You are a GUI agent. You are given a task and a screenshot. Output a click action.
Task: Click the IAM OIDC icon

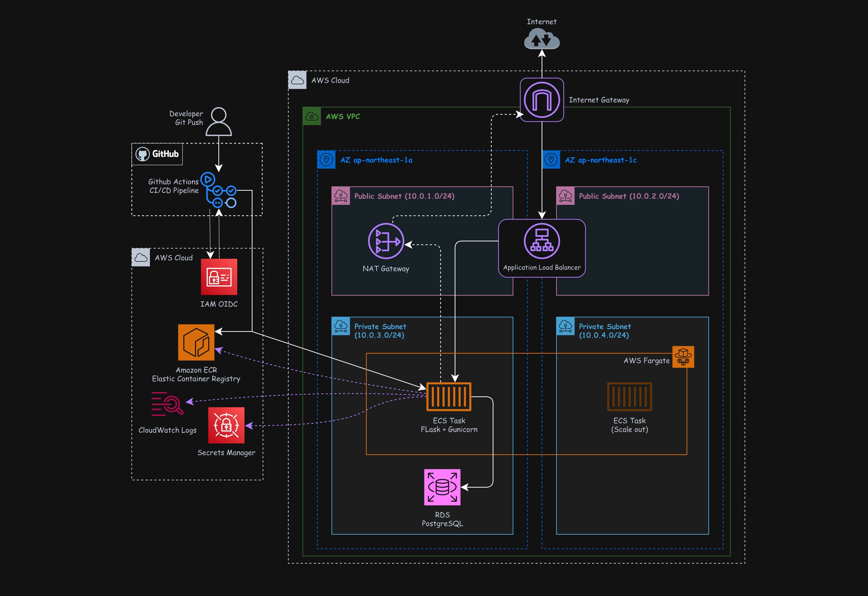(219, 277)
